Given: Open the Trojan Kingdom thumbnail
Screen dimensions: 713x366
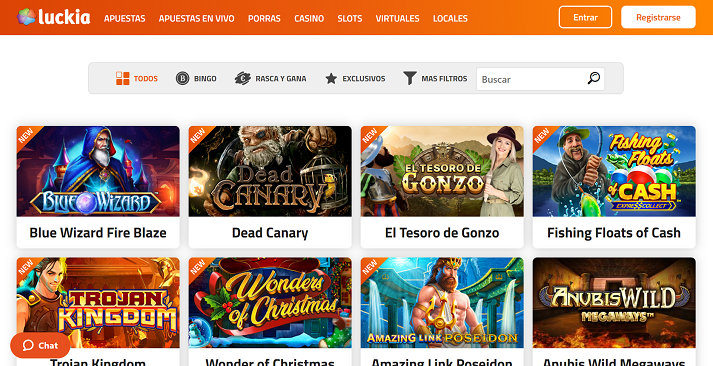Looking at the screenshot, I should (98, 303).
